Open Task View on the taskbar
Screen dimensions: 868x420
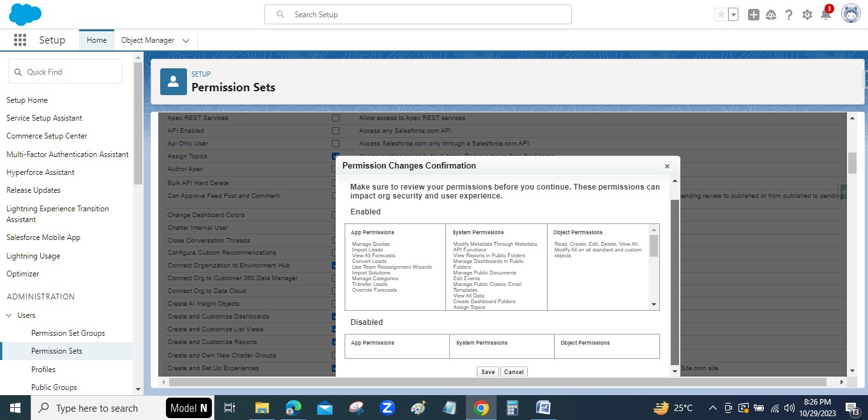(230, 408)
